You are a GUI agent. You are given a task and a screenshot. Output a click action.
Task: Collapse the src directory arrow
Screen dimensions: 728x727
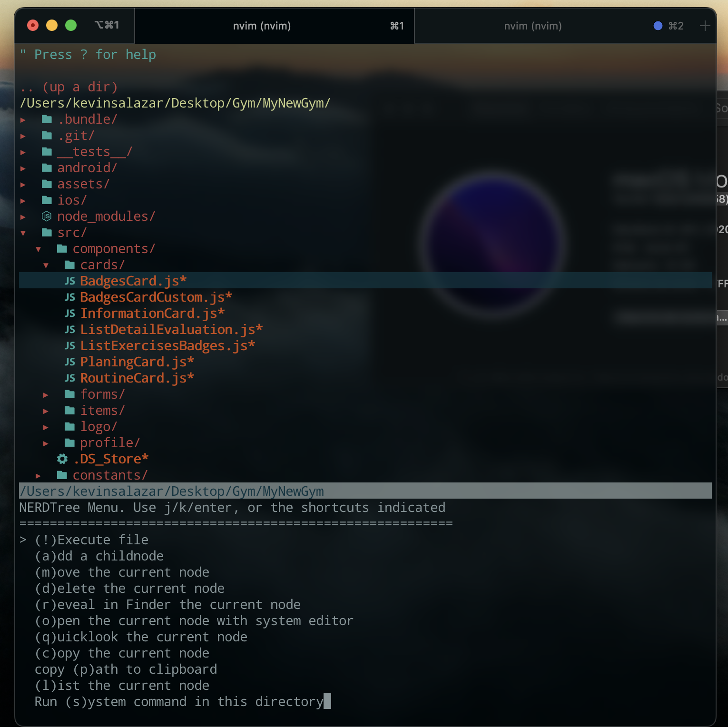[x=23, y=233]
